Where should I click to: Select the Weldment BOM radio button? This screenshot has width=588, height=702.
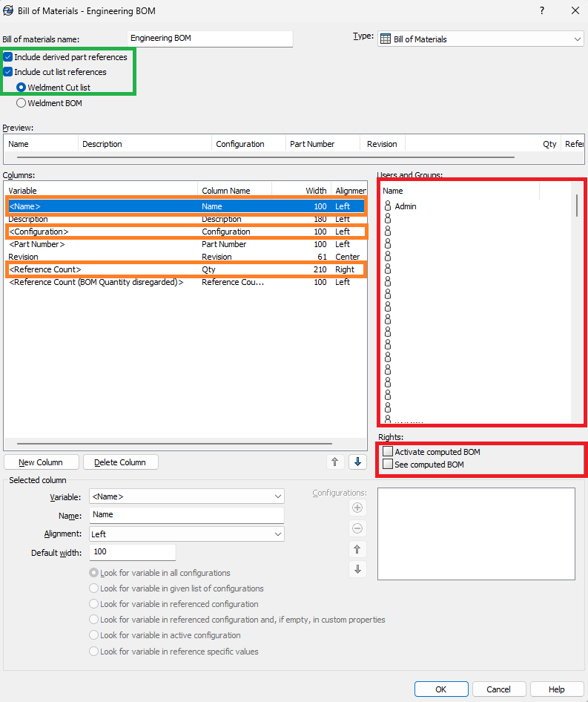coord(21,103)
